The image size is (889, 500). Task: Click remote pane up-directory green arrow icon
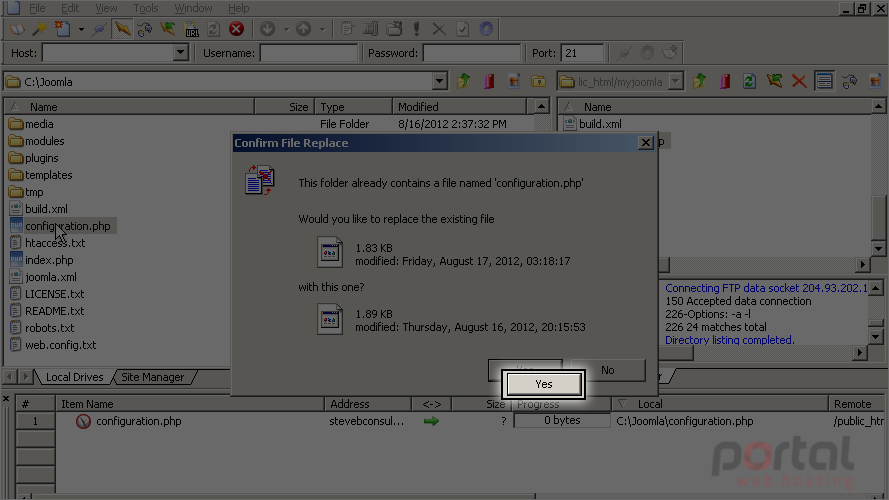[x=700, y=82]
